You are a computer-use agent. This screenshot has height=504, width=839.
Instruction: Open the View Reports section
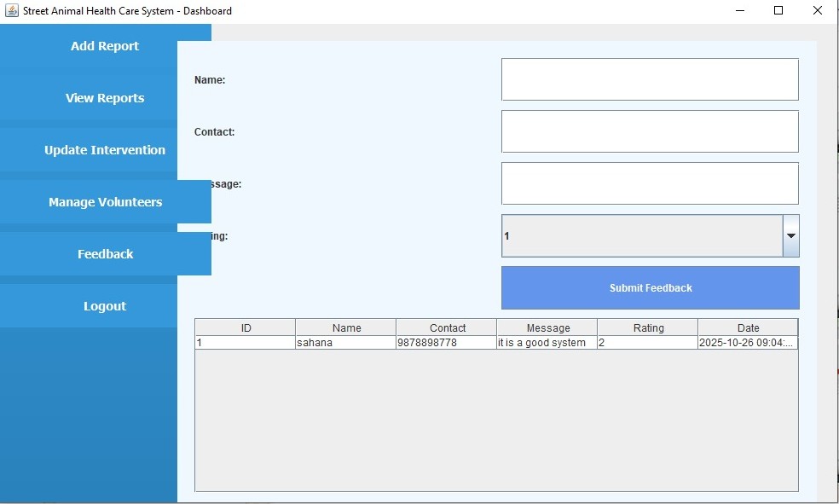(104, 98)
